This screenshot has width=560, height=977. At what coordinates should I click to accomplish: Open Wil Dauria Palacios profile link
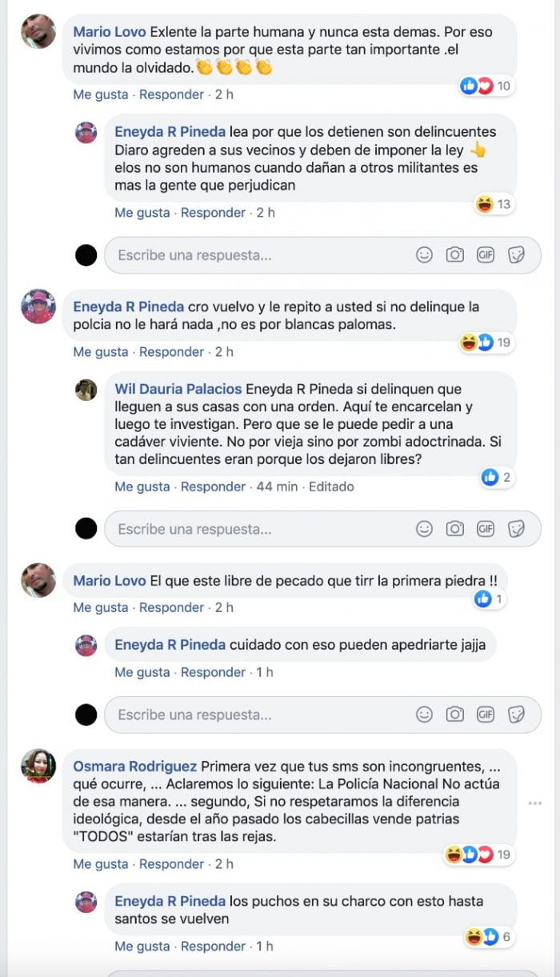click(178, 389)
